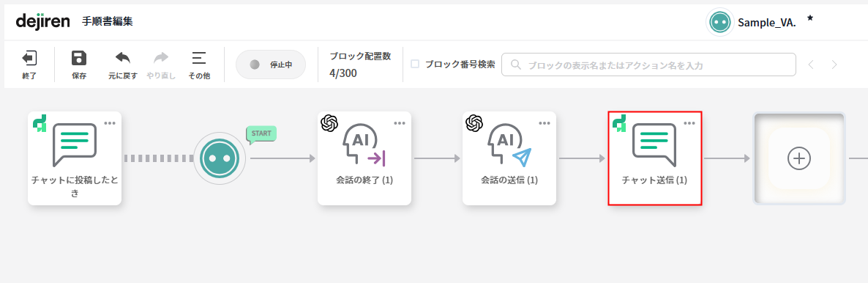The image size is (868, 283).
Task: Select the チャット送信 (1) block
Action: (x=654, y=158)
